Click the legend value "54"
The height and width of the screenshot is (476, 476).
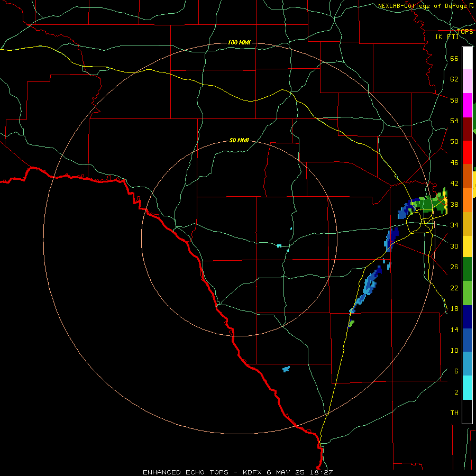tap(454, 121)
